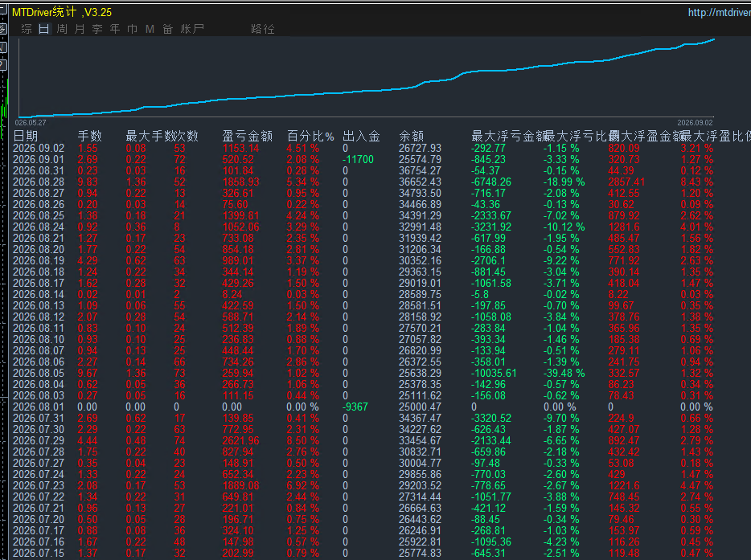
Task: Select the 日 daily statistics tab
Action: point(44,29)
